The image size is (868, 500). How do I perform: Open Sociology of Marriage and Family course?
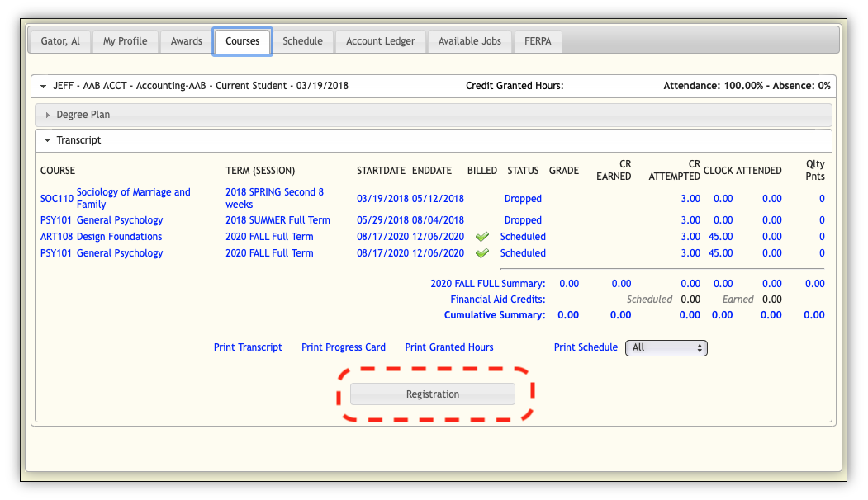click(134, 198)
